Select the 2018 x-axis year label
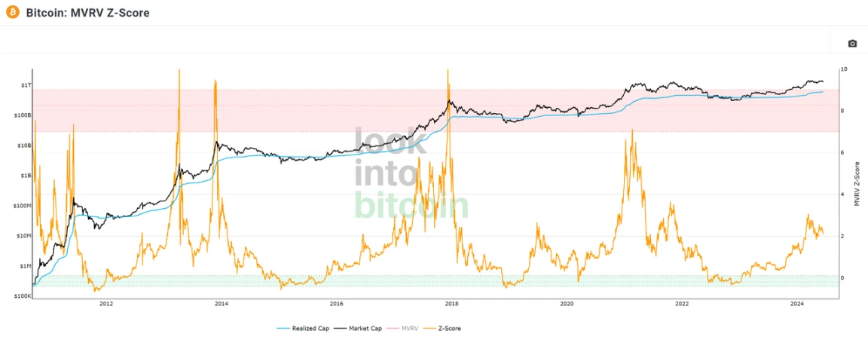This screenshot has width=868, height=337. click(452, 303)
